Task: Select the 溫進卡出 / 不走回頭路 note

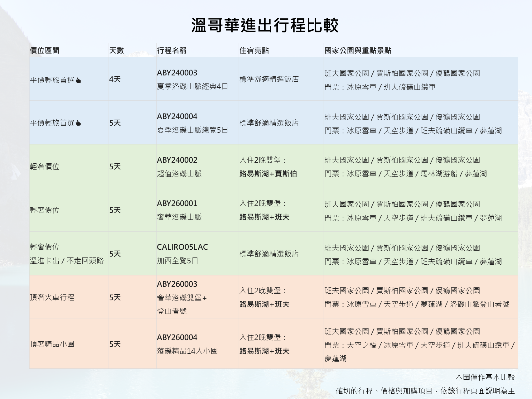Action: point(66,261)
